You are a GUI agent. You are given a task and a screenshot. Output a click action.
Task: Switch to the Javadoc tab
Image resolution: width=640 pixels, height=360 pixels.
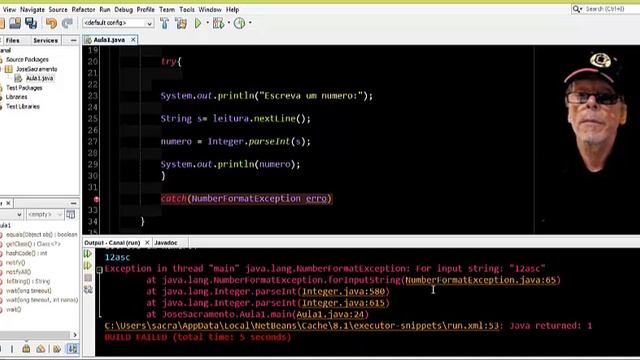pos(166,242)
